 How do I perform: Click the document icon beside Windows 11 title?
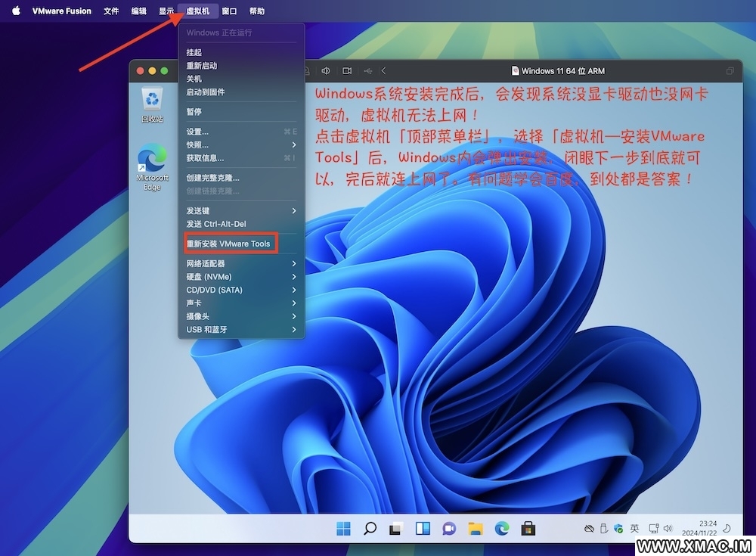tap(515, 71)
